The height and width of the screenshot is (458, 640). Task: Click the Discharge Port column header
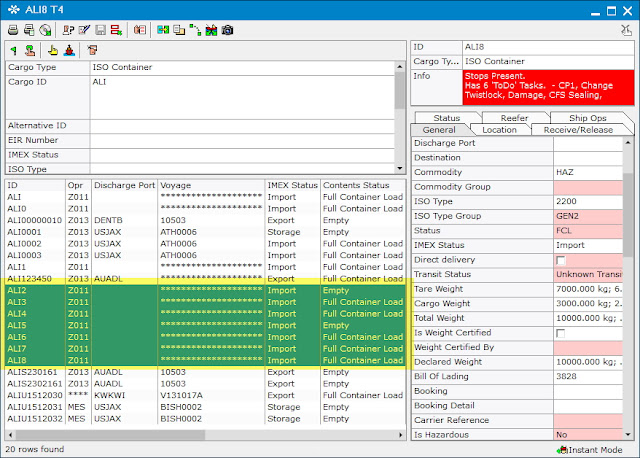(x=124, y=185)
